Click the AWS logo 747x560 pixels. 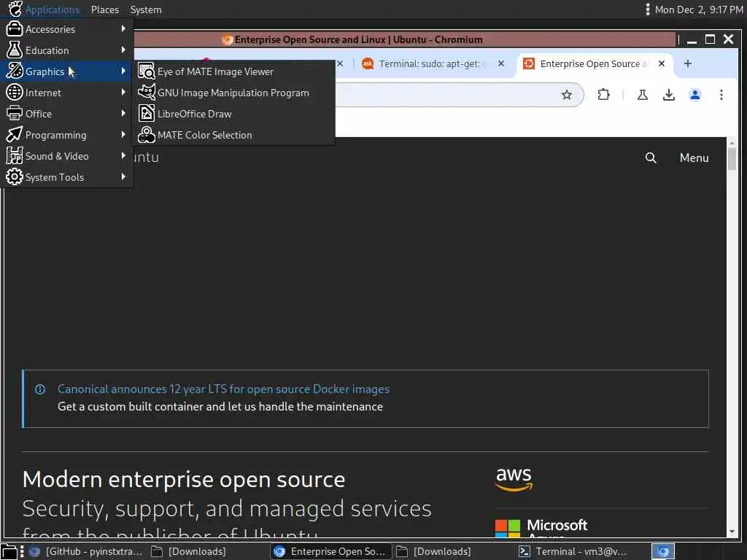(514, 479)
